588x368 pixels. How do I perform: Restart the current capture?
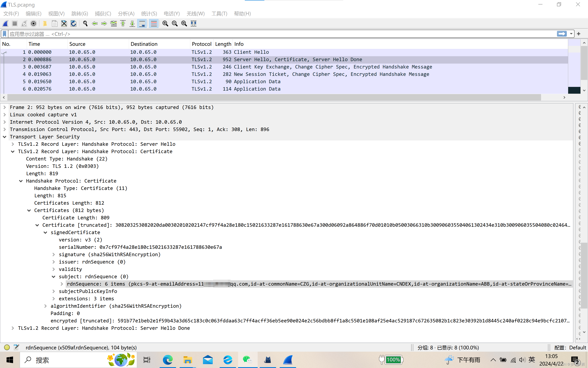tap(24, 24)
